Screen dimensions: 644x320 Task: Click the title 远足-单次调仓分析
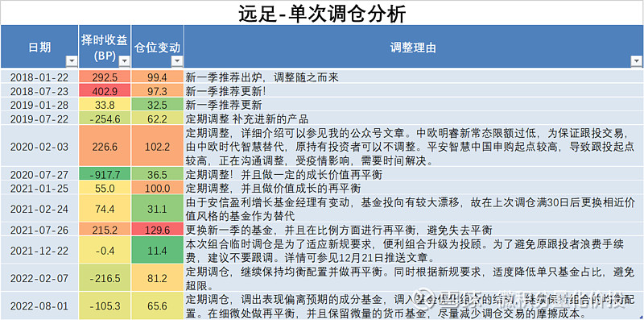(x=322, y=14)
